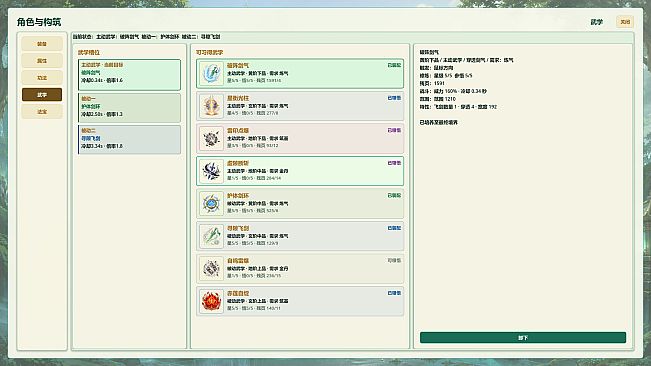Switch to the 法宝 sidebar tab

click(42, 112)
